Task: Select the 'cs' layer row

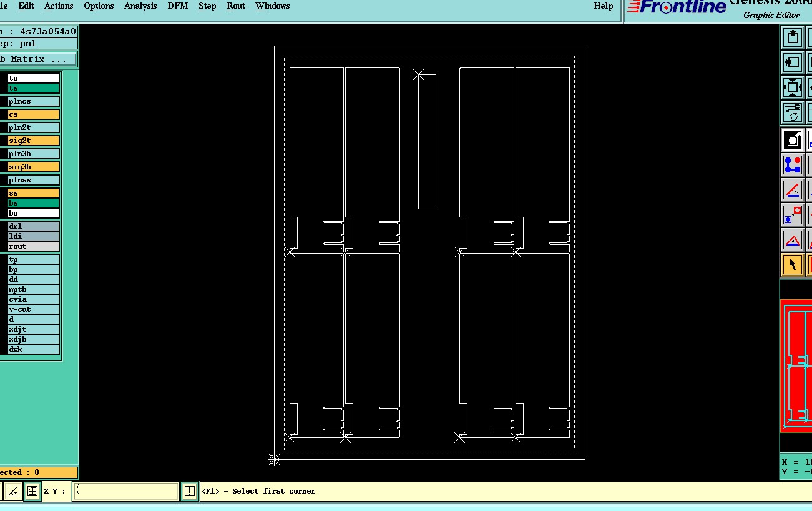Action: 34,114
